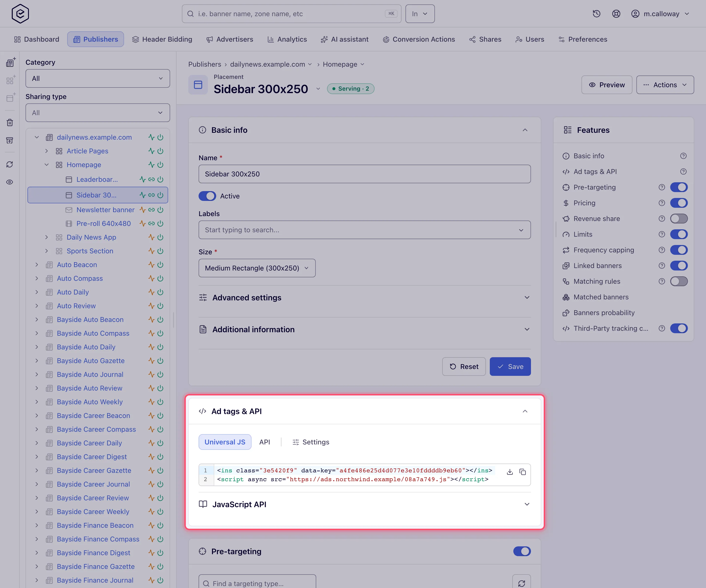Download the ad tag code
This screenshot has width=706, height=588.
pos(510,472)
